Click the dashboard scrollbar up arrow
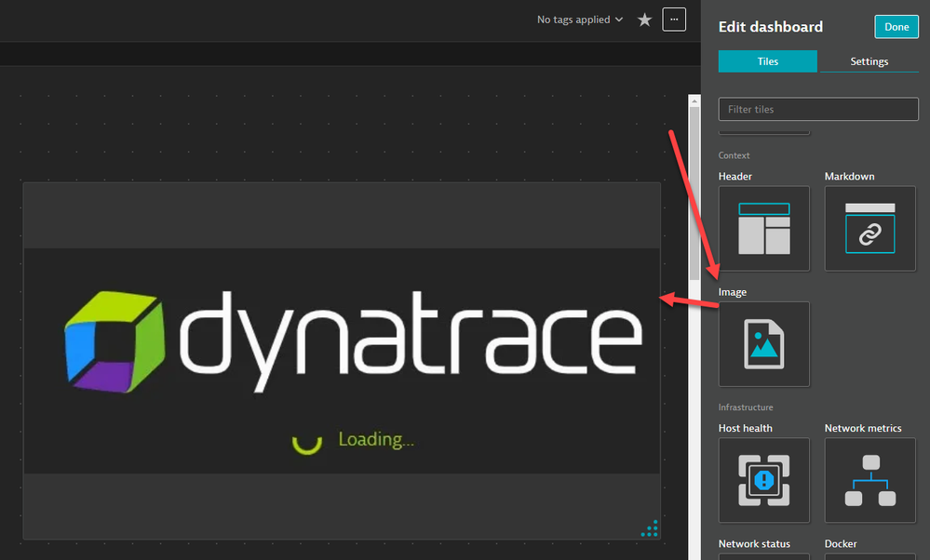 [694, 100]
